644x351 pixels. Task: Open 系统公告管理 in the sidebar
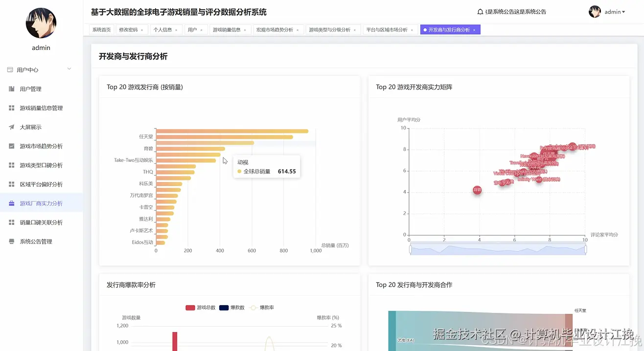pos(42,241)
